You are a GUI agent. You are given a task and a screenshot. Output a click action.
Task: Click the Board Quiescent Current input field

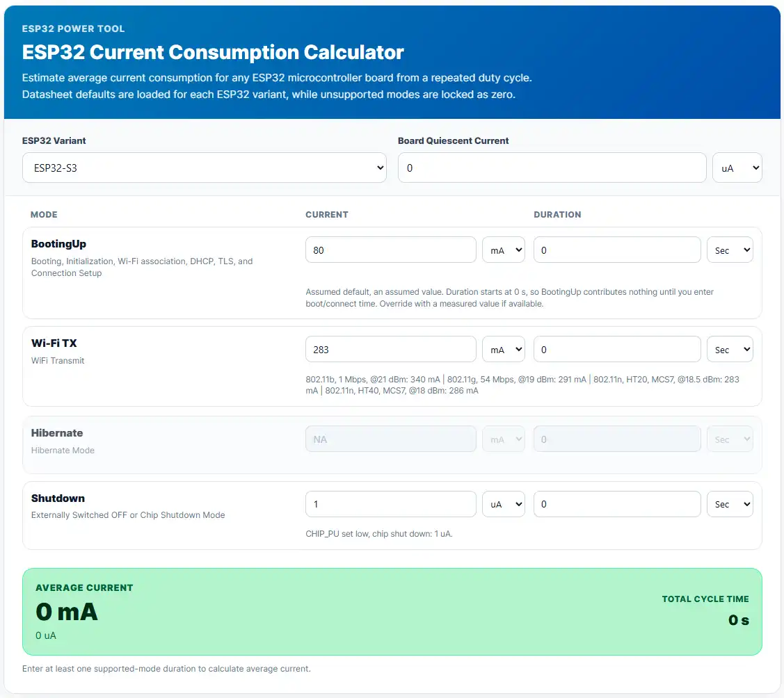click(552, 168)
